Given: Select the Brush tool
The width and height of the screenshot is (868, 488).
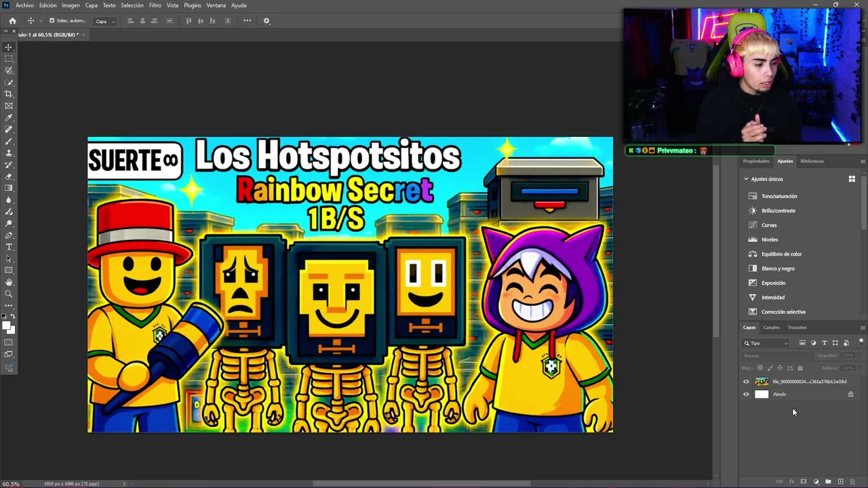Looking at the screenshot, I should [9, 141].
